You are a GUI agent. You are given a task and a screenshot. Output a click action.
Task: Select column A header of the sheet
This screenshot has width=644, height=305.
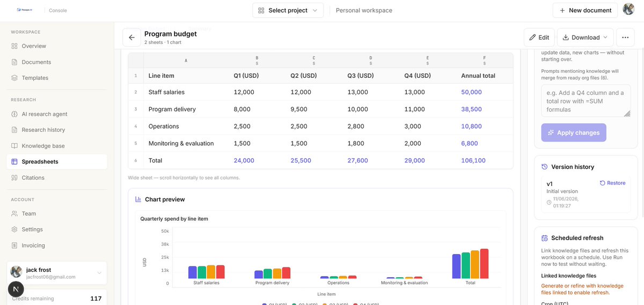(x=186, y=61)
